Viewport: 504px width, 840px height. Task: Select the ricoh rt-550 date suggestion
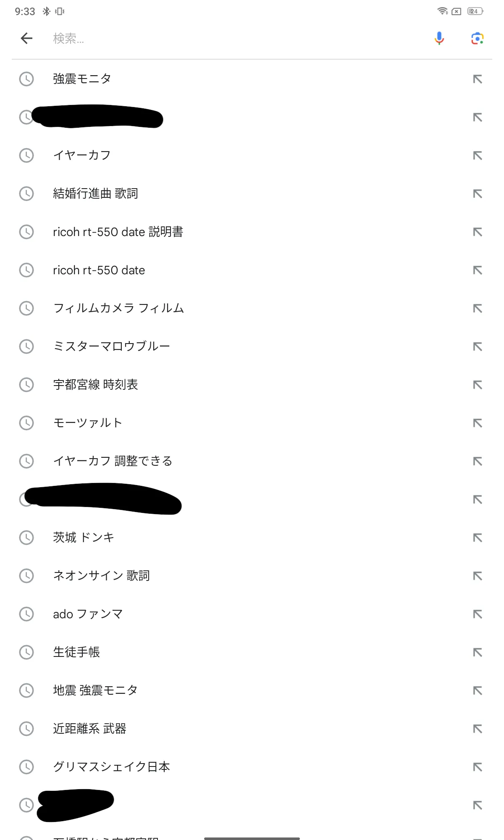tap(99, 270)
